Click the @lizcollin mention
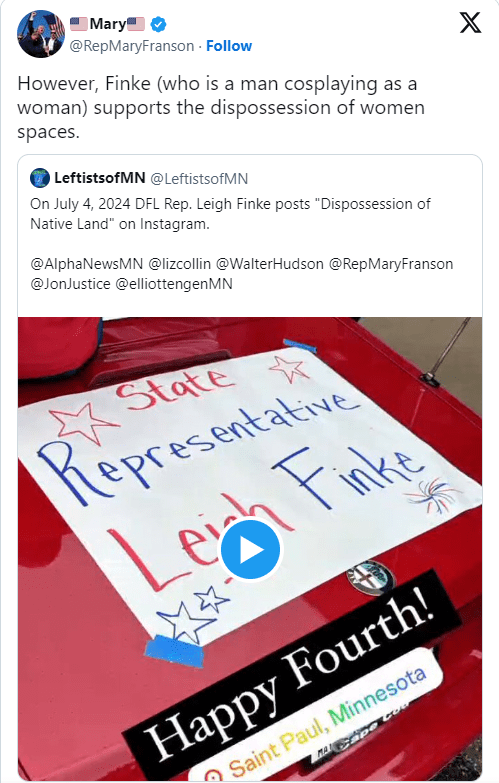 pyautogui.click(x=179, y=264)
